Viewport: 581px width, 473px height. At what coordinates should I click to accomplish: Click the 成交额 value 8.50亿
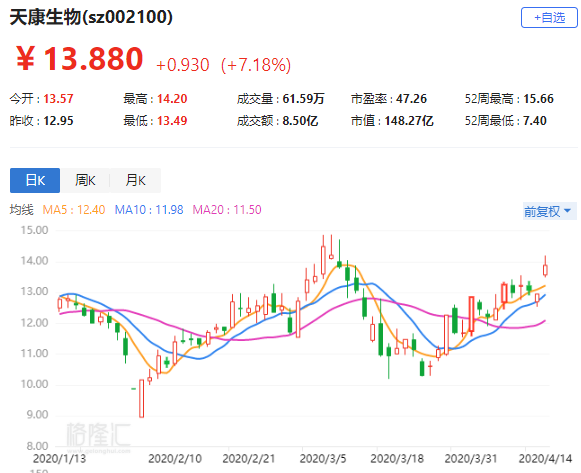pyautogui.click(x=300, y=121)
